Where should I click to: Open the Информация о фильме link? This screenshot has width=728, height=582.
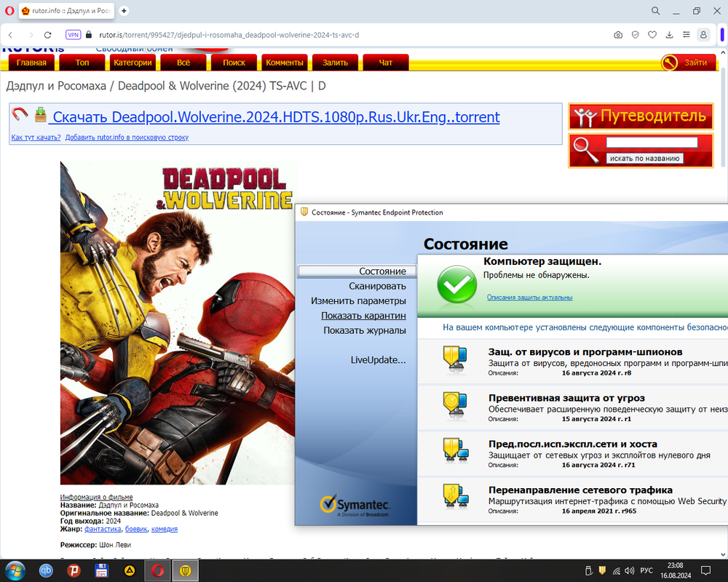tap(96, 497)
